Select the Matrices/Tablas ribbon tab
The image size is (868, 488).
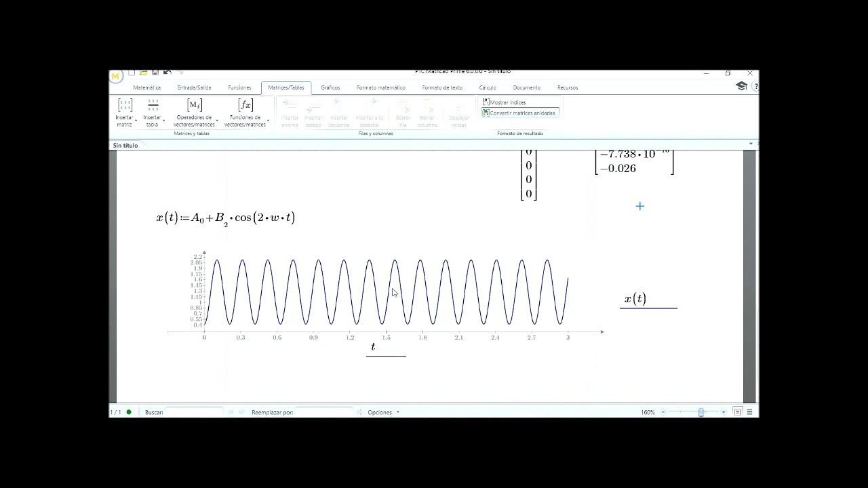coord(286,87)
